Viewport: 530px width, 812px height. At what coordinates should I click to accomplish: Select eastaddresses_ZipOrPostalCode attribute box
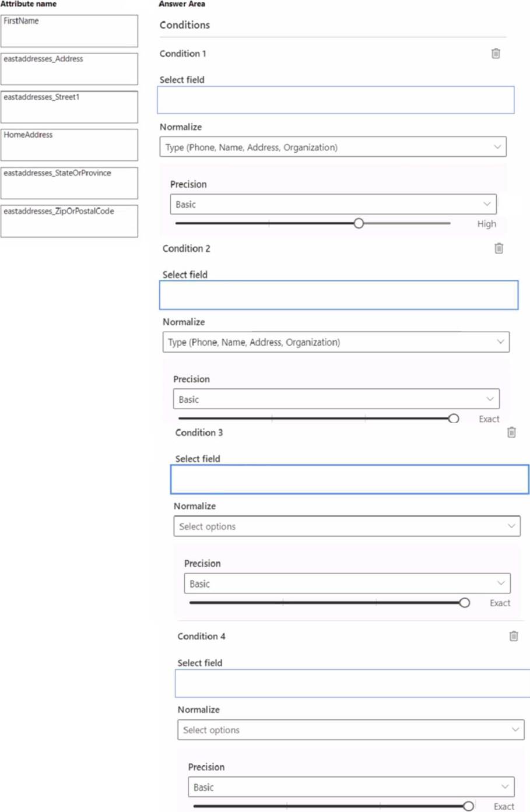[x=69, y=221]
